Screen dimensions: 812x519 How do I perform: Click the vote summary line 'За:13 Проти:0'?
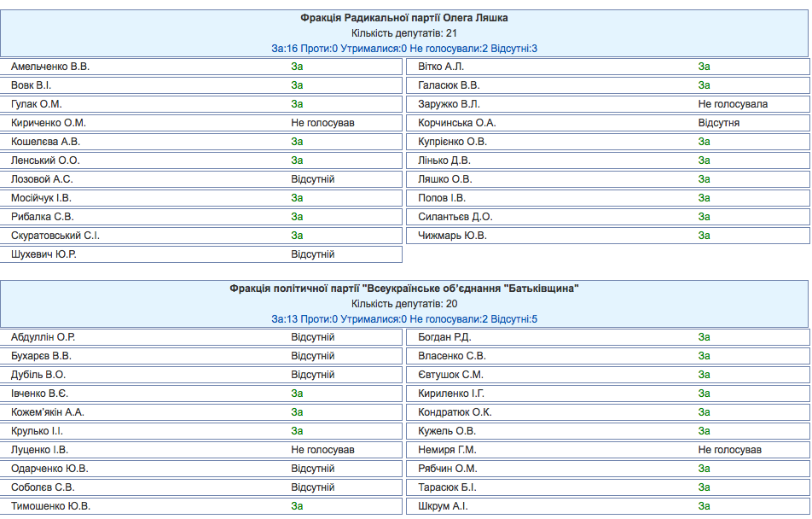tap(404, 319)
